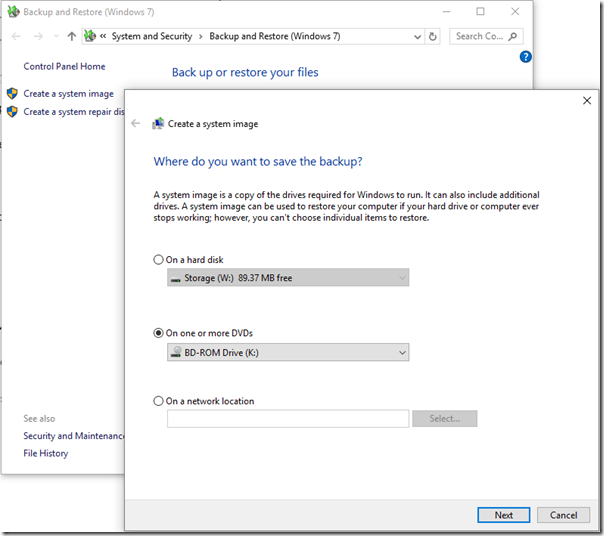Minimize the Backup and Restore window
The width and height of the screenshot is (604, 536).
(x=446, y=12)
